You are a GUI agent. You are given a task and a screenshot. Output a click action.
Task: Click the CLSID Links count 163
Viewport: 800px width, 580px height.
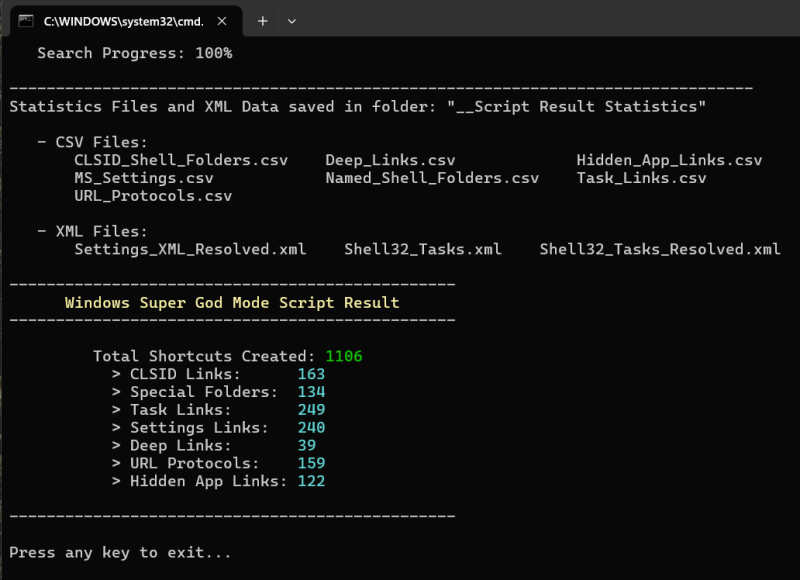point(311,374)
